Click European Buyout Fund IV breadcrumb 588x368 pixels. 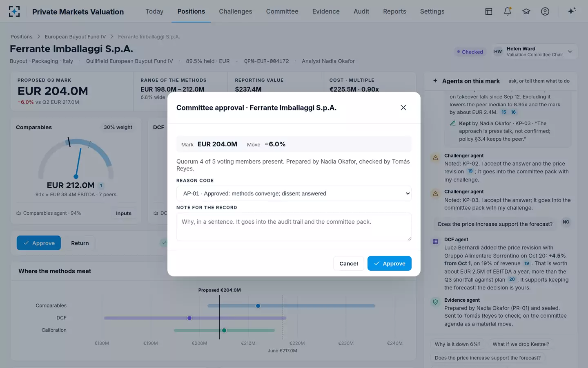click(x=75, y=37)
